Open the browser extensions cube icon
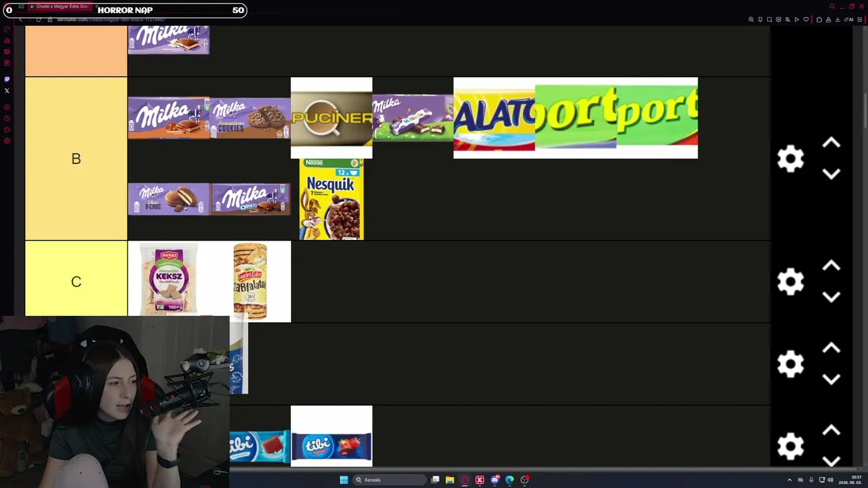Viewport: 868px width, 488px height. (819, 20)
